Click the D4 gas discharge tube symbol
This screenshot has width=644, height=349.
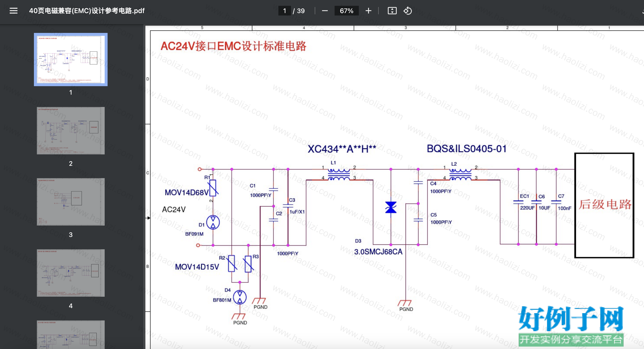pyautogui.click(x=240, y=297)
